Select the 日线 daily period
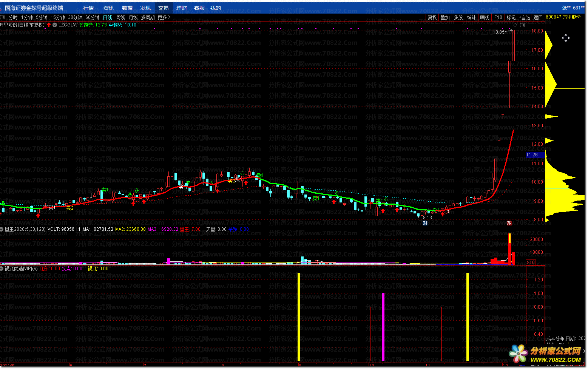 point(108,17)
